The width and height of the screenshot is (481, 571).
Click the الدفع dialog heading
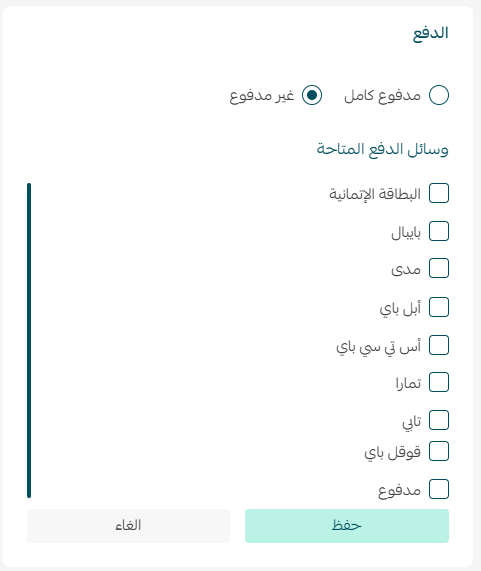click(x=430, y=33)
